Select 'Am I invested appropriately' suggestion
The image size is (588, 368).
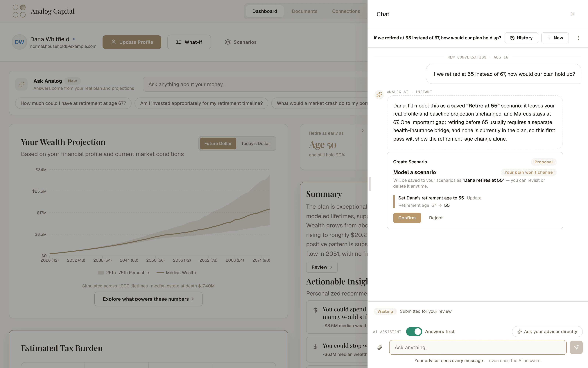pyautogui.click(x=201, y=103)
